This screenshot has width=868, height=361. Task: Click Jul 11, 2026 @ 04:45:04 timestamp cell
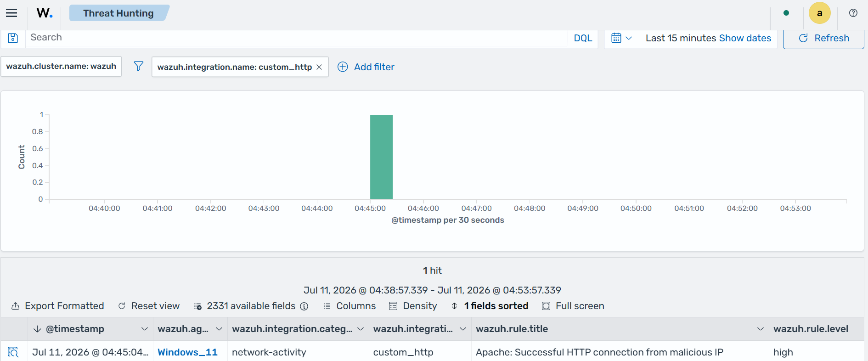90,352
